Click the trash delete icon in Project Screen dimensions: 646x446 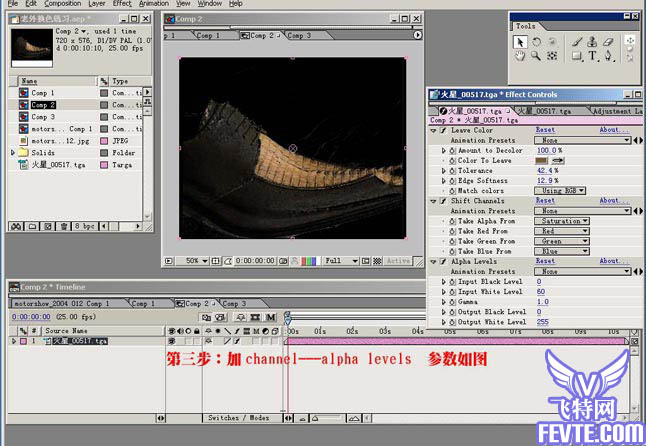pos(63,226)
